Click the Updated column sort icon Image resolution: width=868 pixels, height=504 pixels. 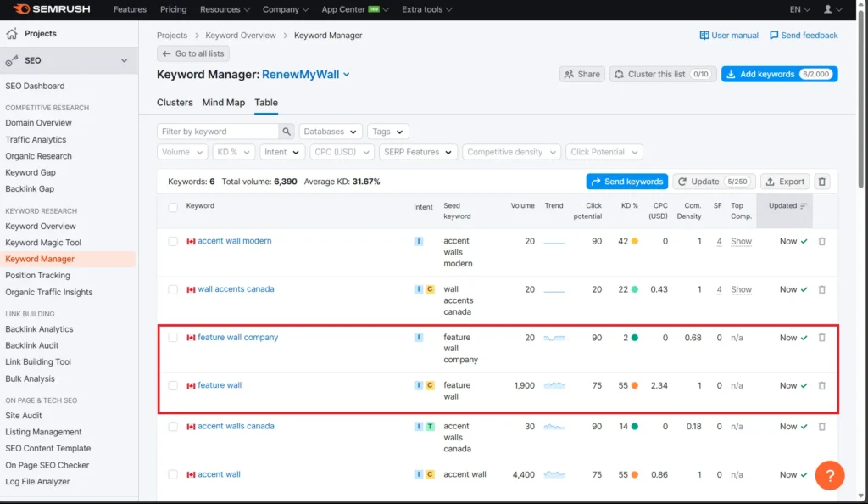click(x=804, y=206)
